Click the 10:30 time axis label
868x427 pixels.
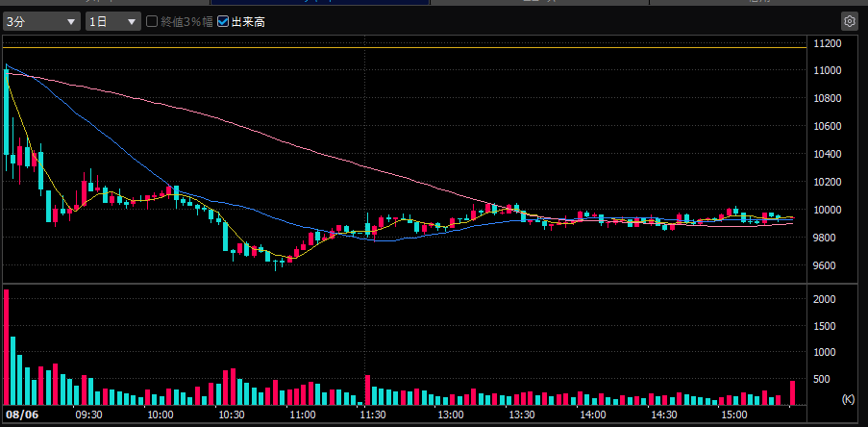232,414
